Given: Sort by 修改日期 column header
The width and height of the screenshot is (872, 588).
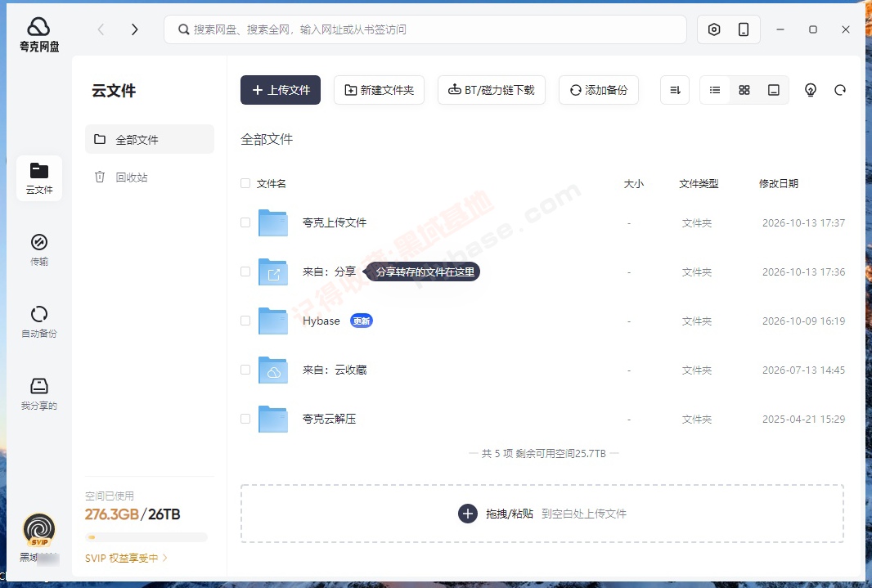Looking at the screenshot, I should pyautogui.click(x=779, y=184).
